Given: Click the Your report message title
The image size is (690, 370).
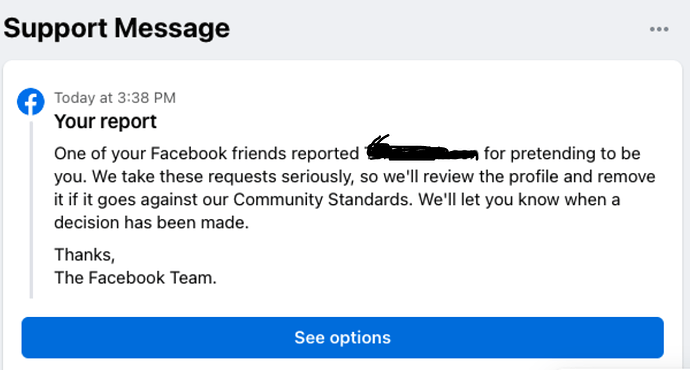Looking at the screenshot, I should click(x=105, y=121).
